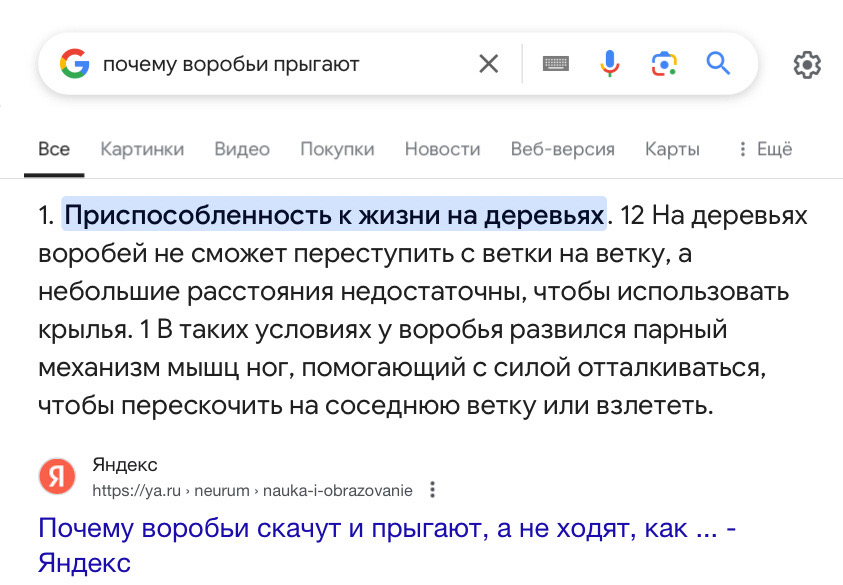Open the three-dot menu beside ya.ru result
Screen dimensions: 843x585
click(432, 490)
